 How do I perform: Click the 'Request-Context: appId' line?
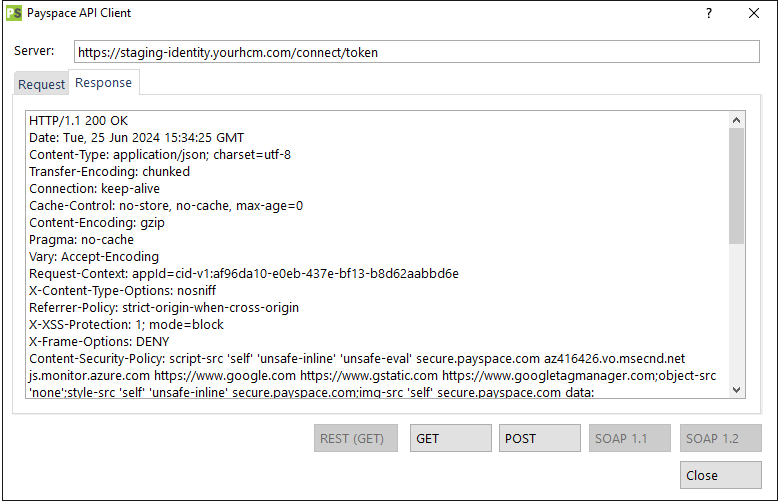pyautogui.click(x=244, y=274)
